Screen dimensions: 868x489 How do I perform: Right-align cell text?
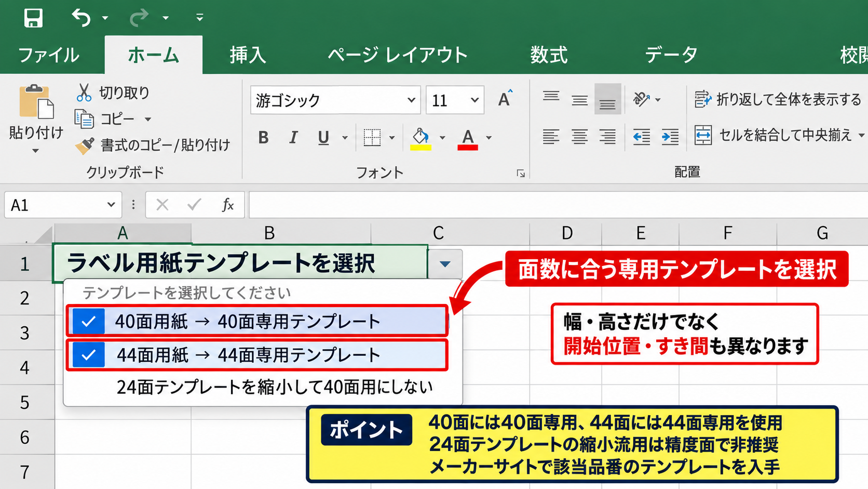(607, 137)
